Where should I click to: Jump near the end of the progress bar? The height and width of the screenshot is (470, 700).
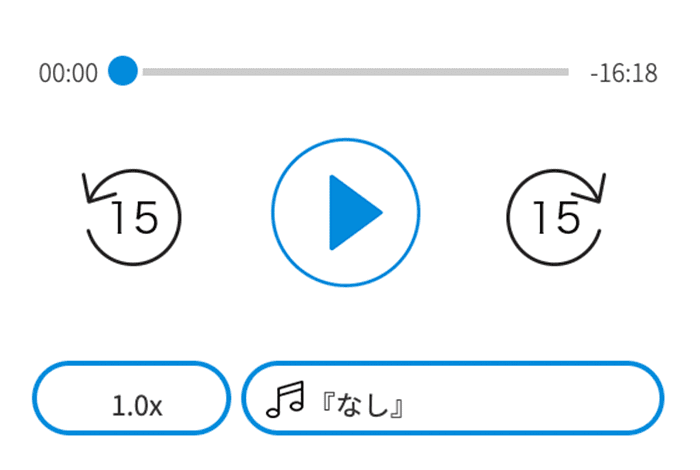coord(558,72)
